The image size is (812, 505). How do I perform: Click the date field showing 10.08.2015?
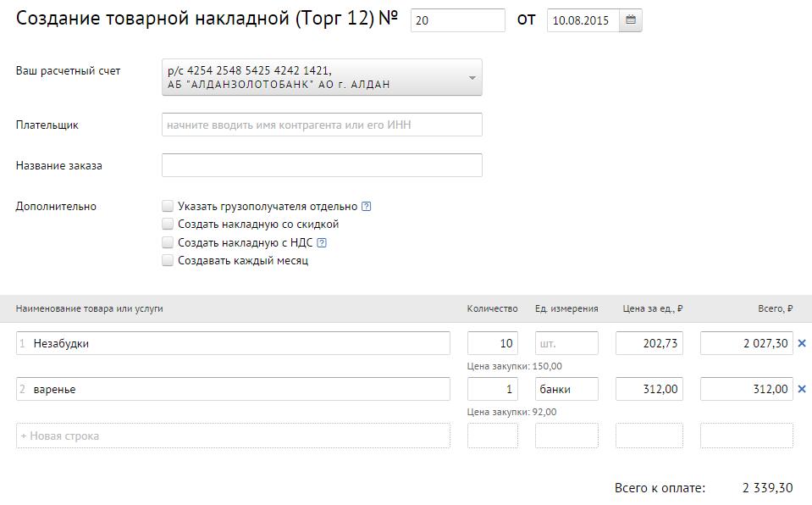coord(583,20)
